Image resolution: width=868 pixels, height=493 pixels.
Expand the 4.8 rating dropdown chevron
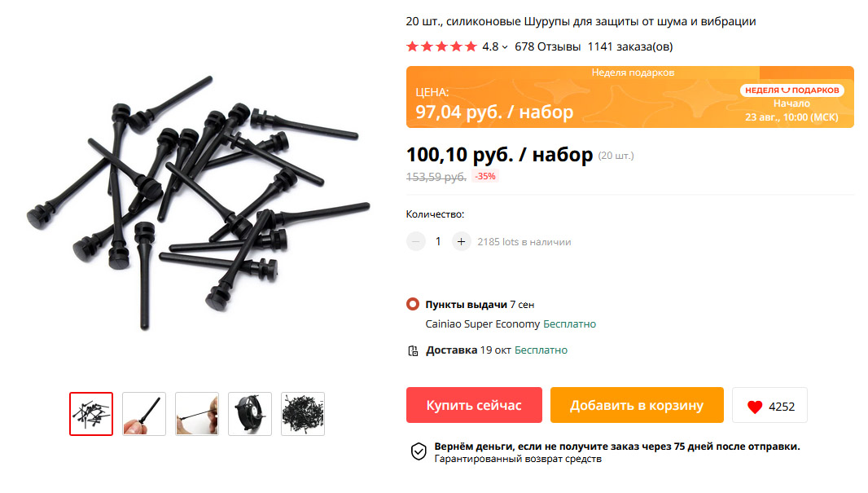pos(505,47)
